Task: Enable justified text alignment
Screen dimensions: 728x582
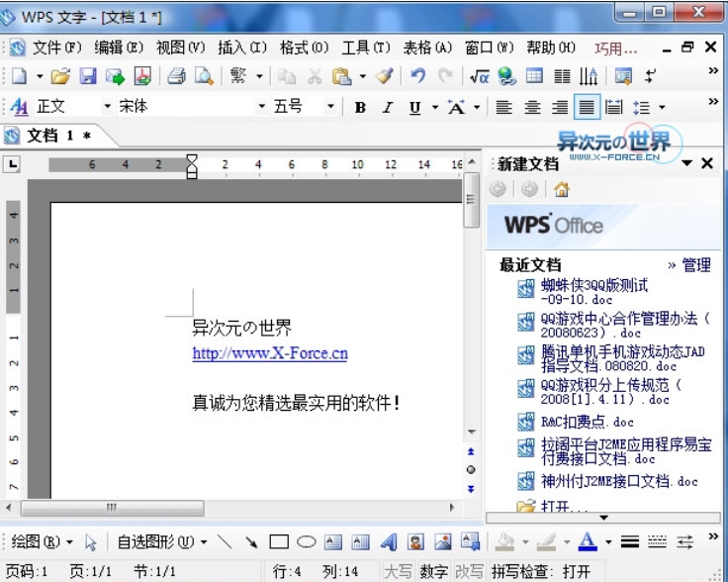Action: 588,107
